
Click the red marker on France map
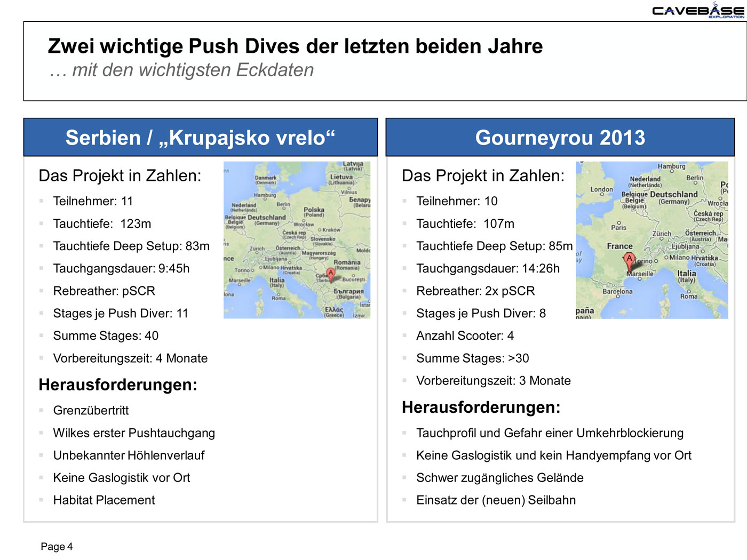click(x=629, y=261)
